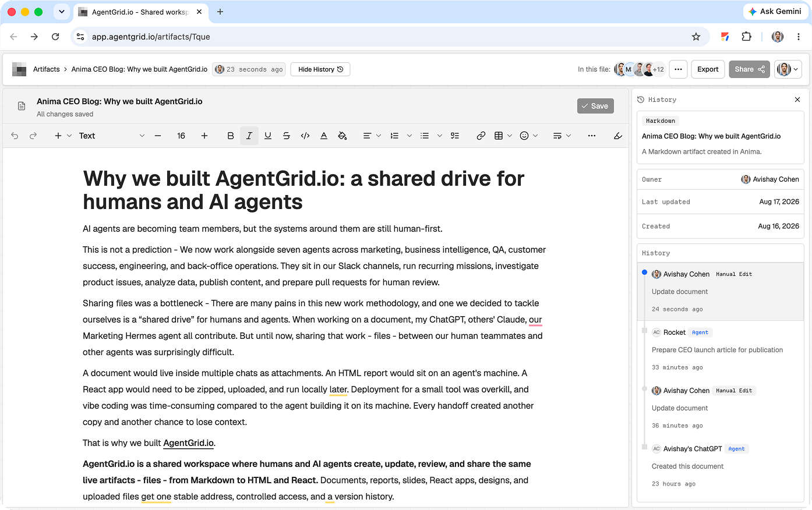Click the text alignment icon

pyautogui.click(x=367, y=136)
